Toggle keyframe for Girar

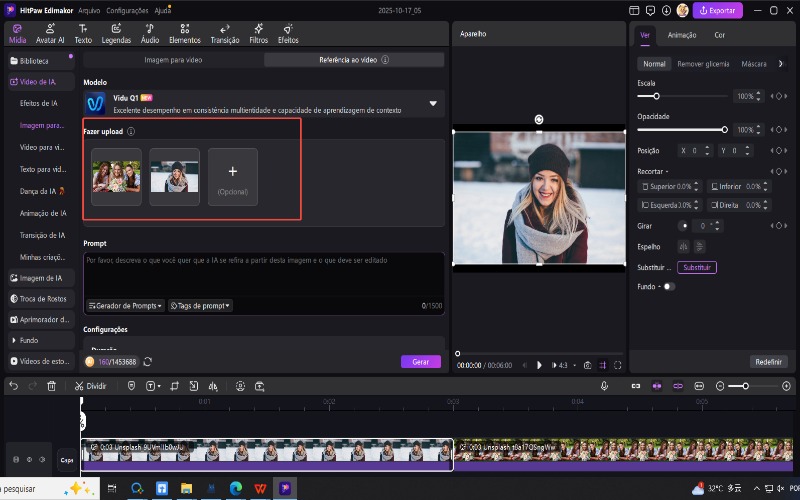pos(779,226)
